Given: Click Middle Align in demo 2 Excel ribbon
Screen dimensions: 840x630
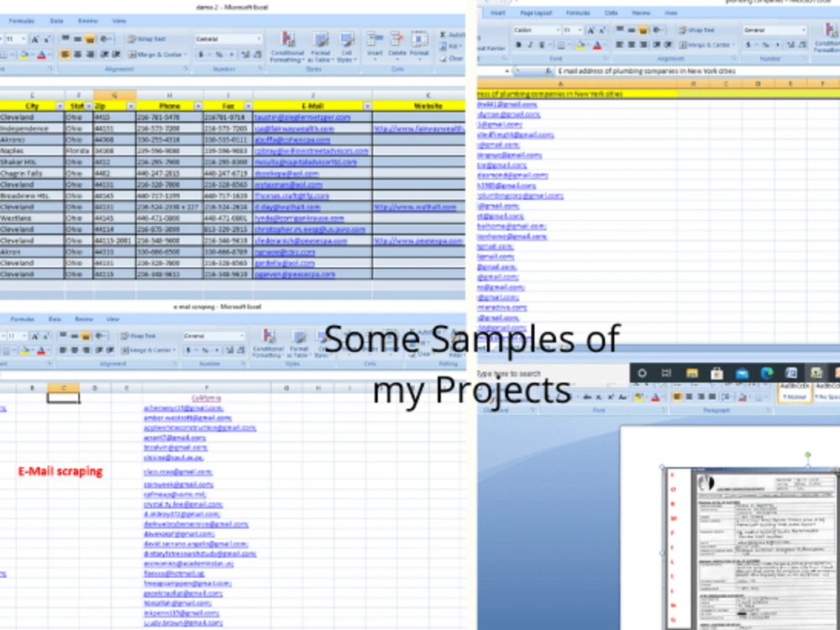Looking at the screenshot, I should pyautogui.click(x=77, y=39).
